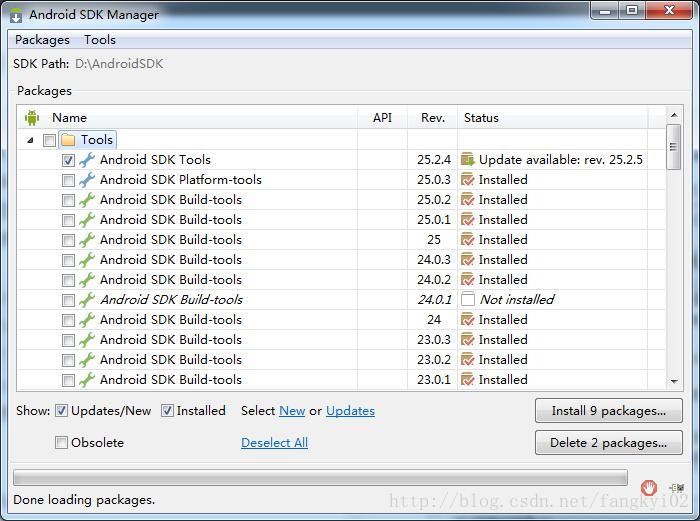Uncheck the Android SDK Tools checkbox
Viewport: 700px width, 521px height.
point(68,160)
